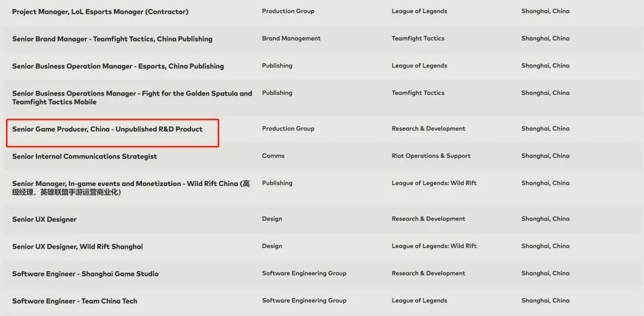The width and height of the screenshot is (644, 316).
Task: Click 'Publishing' in the Golden Spatula row
Action: point(277,93)
